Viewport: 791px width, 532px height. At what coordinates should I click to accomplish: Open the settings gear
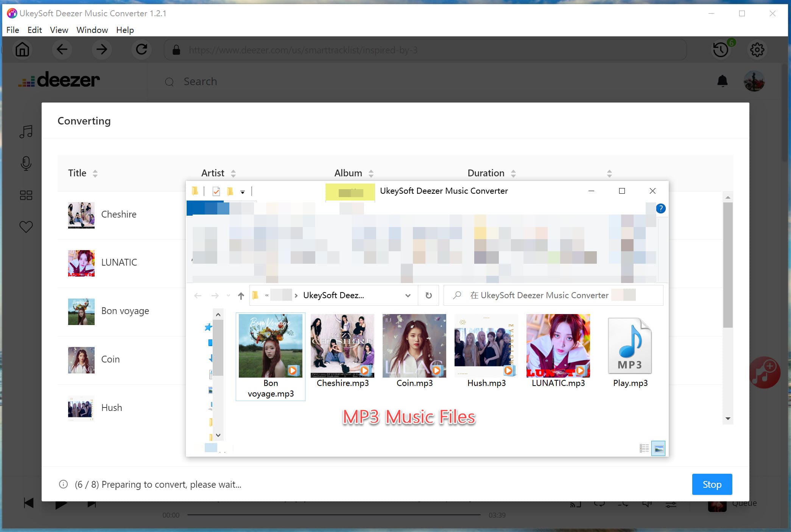(x=757, y=50)
